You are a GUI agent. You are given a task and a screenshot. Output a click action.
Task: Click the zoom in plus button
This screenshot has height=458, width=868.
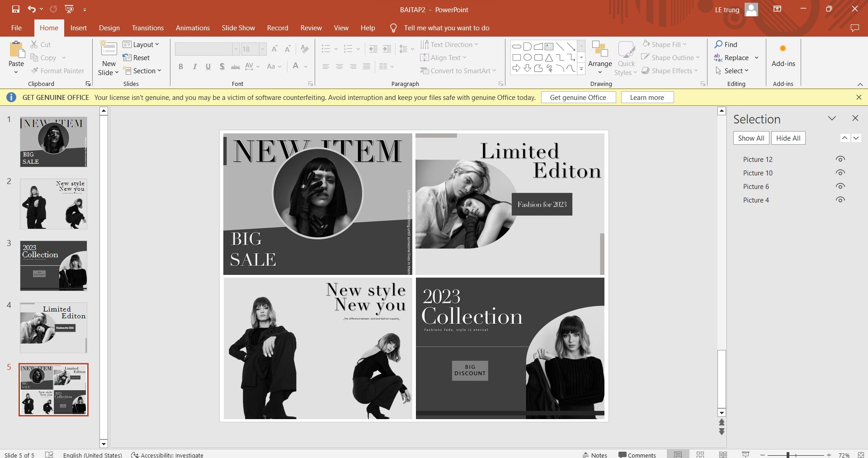829,455
